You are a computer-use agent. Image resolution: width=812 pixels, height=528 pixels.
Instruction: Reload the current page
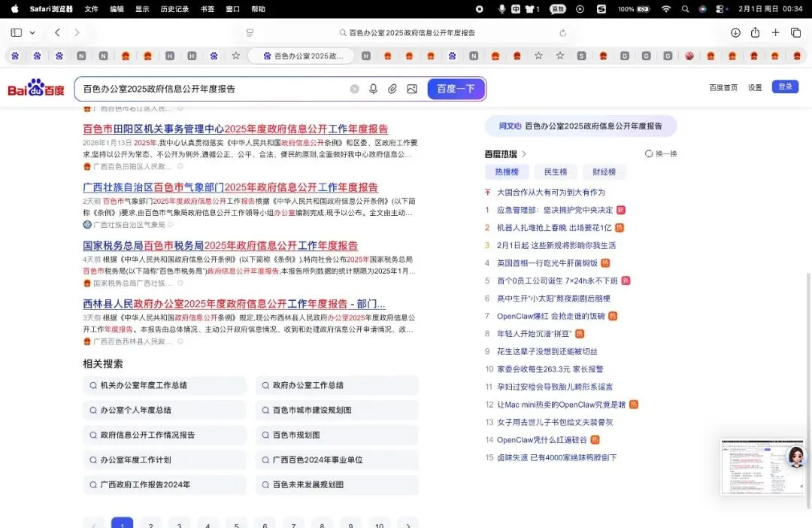[563, 32]
